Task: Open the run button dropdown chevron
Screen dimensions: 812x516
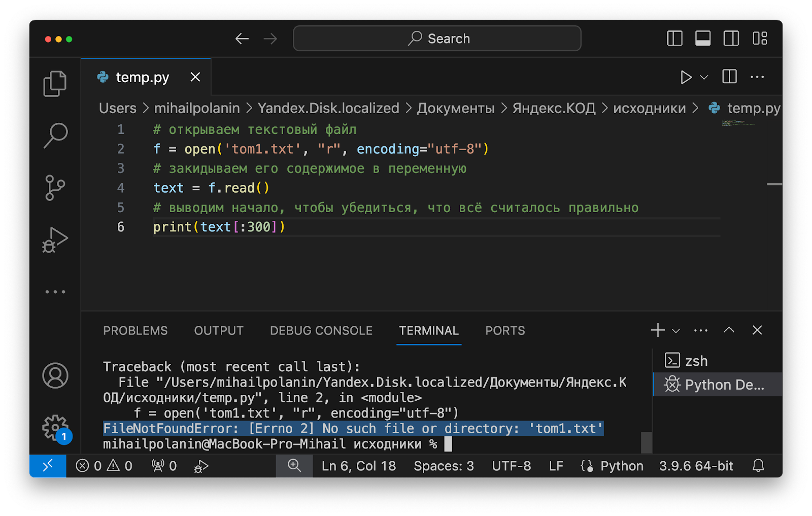Action: (703, 77)
